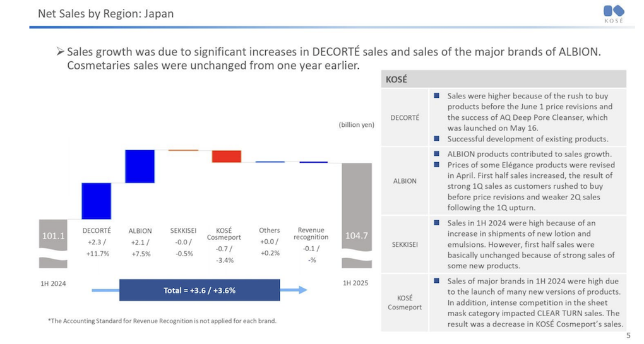Click the red KOSÉ Cosmeport bar

tap(226, 157)
